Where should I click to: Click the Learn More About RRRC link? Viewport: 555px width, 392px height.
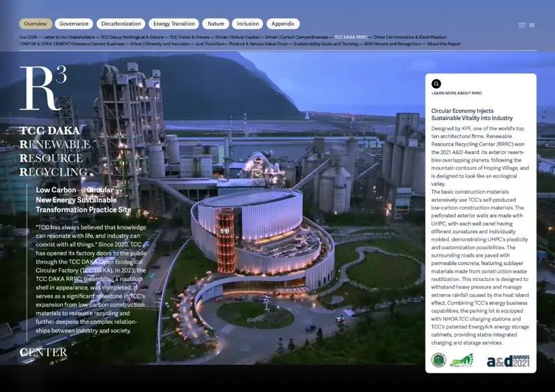(x=456, y=93)
